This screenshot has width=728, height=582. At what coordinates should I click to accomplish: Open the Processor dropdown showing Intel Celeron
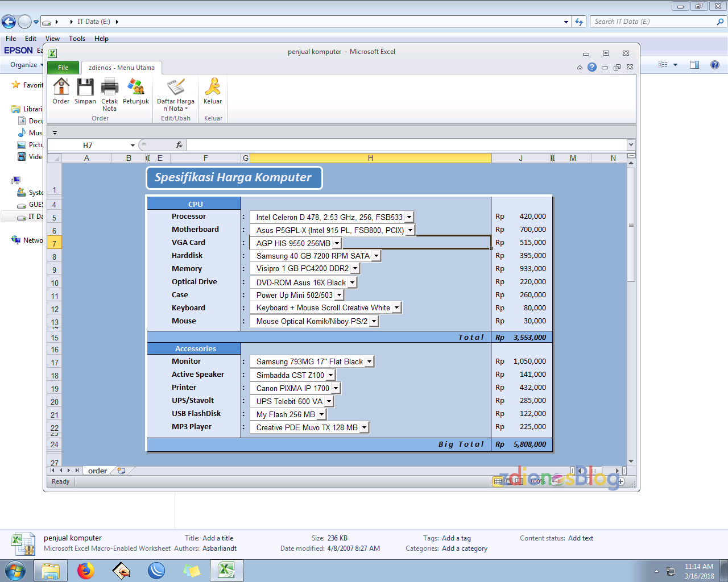408,217
